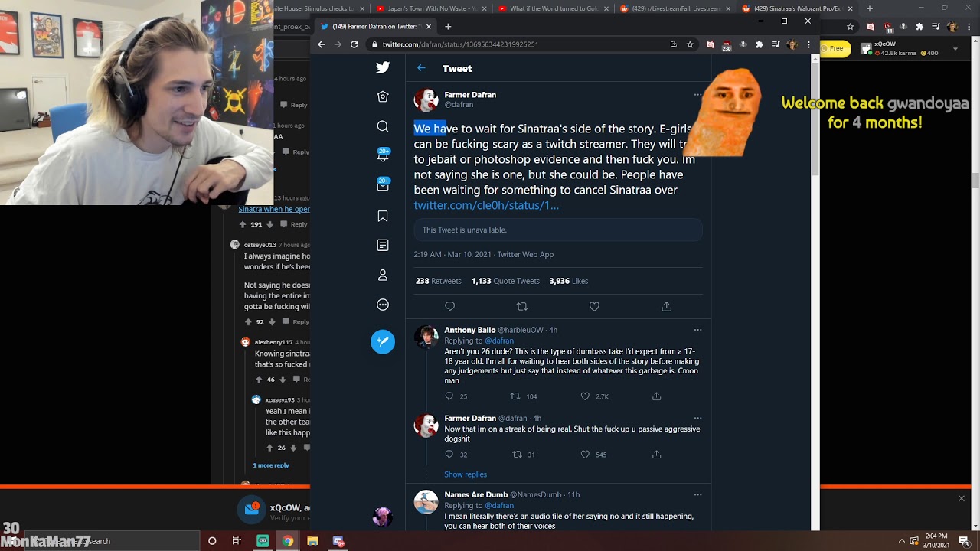
Task: Close the Farmer Dafran on Twitter tab
Action: point(429,26)
